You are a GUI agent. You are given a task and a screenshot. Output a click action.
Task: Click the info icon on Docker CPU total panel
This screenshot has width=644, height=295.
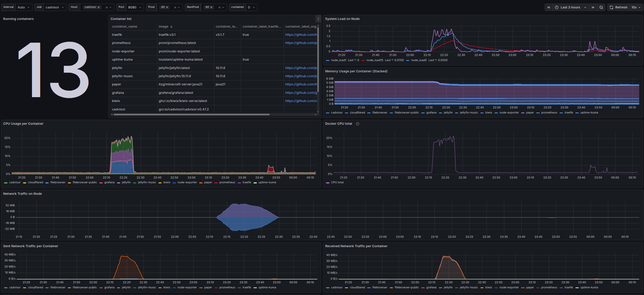click(x=357, y=124)
